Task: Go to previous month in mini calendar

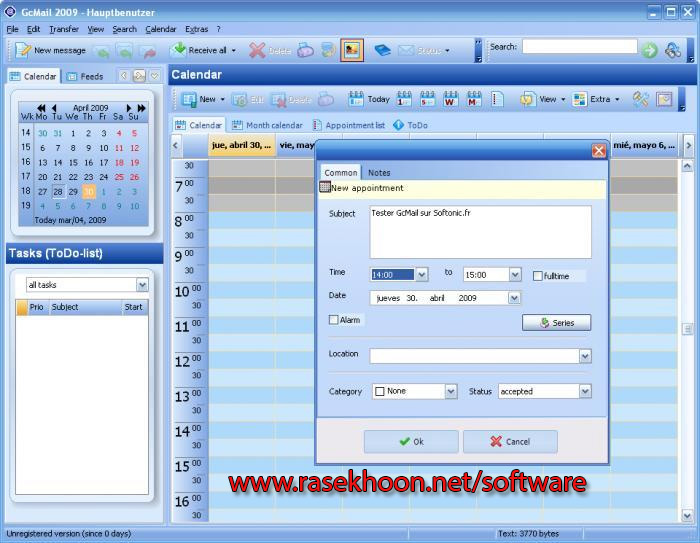Action: pyautogui.click(x=54, y=108)
